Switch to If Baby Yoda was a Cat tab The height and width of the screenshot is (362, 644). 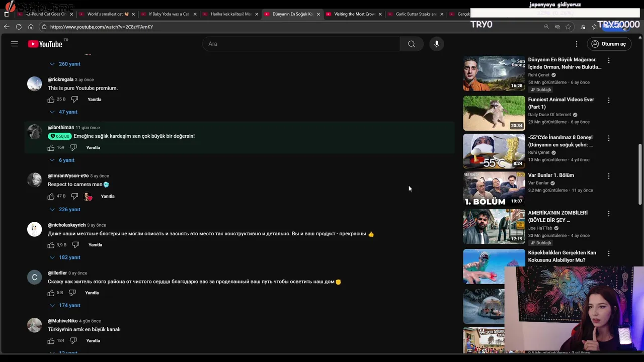[x=169, y=14]
